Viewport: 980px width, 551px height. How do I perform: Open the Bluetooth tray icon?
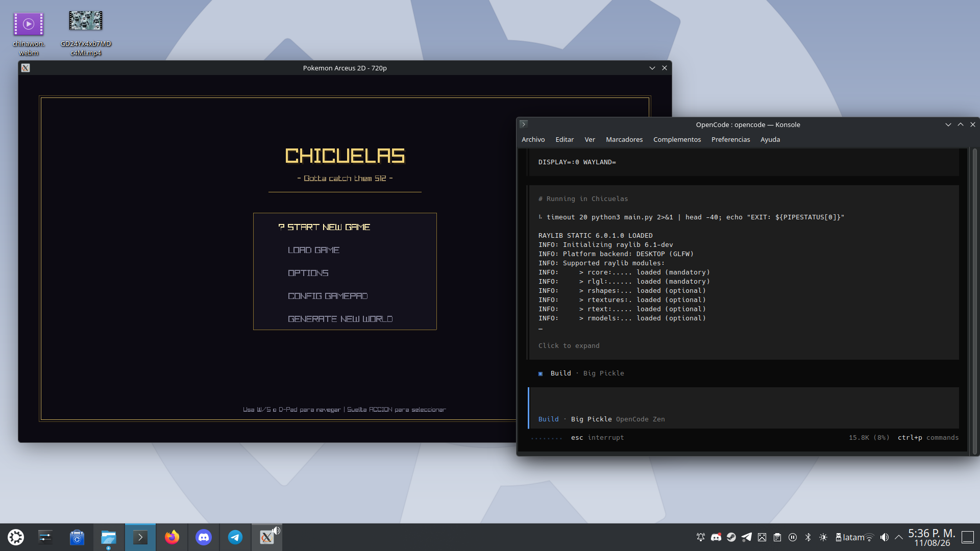coord(808,537)
